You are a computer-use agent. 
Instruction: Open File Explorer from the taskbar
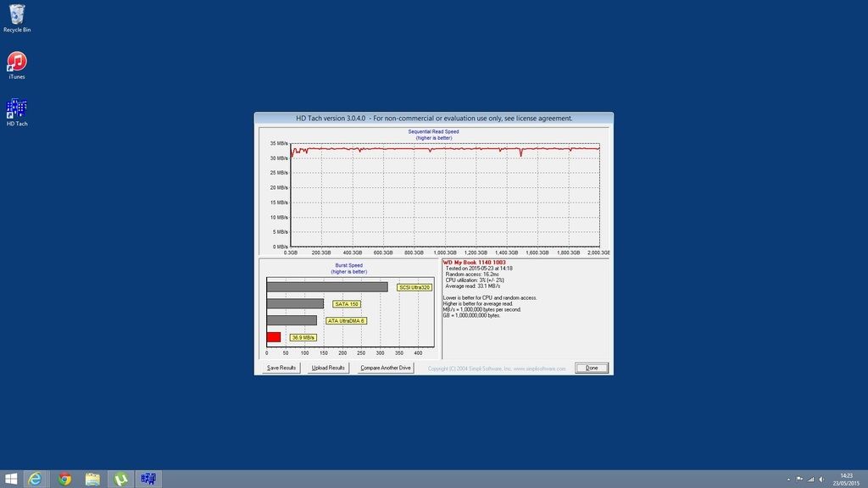pyautogui.click(x=92, y=479)
